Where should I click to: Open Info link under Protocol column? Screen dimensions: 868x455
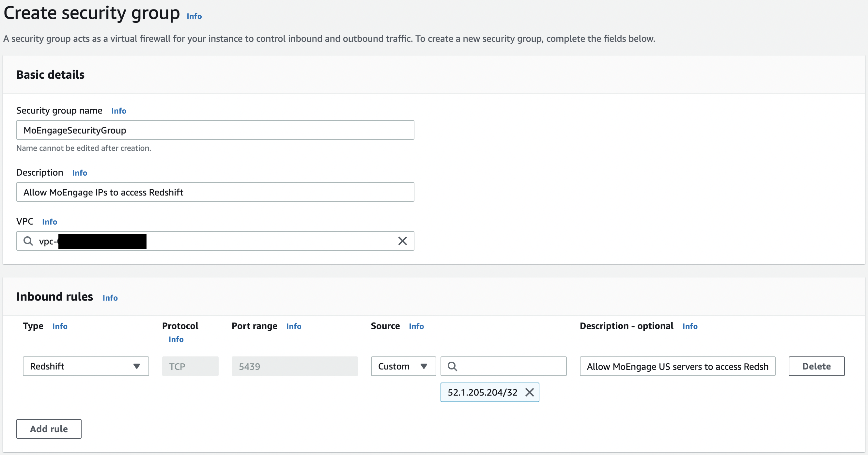(176, 339)
